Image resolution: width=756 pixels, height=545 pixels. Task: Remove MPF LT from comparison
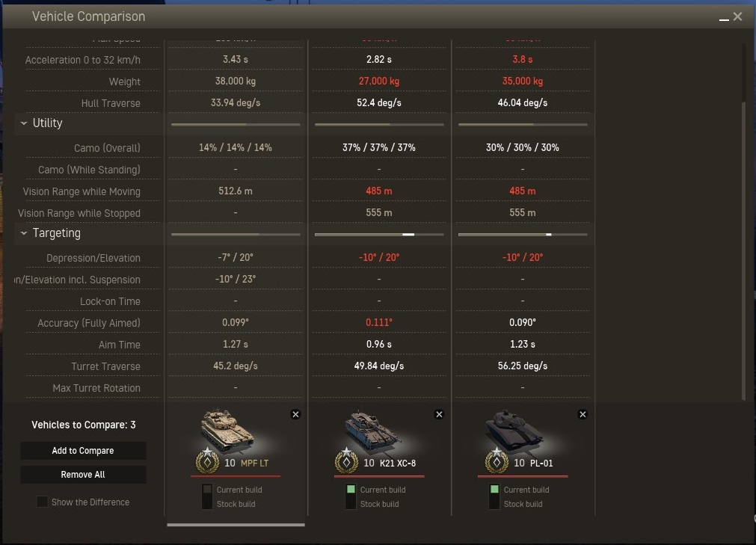(295, 414)
